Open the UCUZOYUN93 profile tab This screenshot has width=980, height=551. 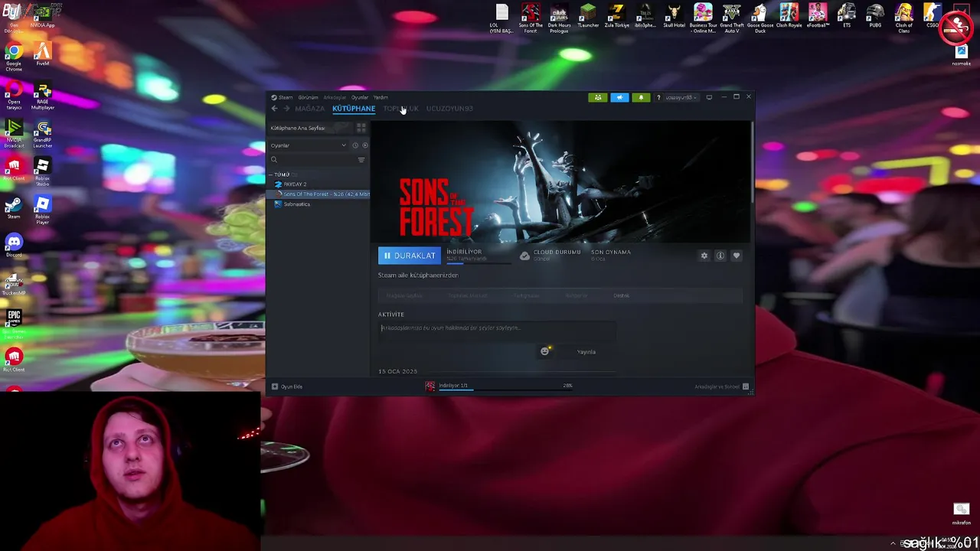449,109
